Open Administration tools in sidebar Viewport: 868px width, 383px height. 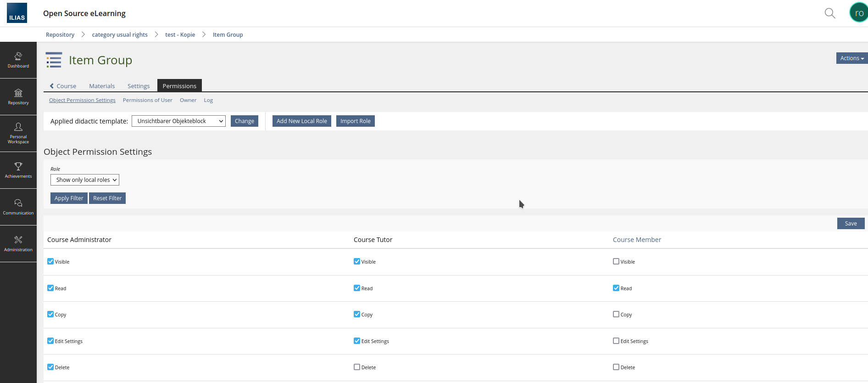pyautogui.click(x=18, y=243)
